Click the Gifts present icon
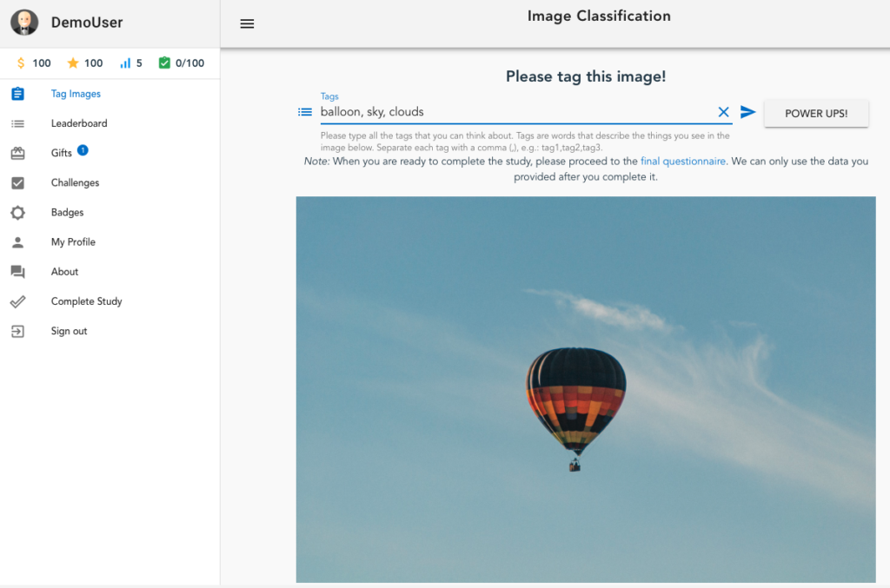Screen dimensions: 890x588 pyautogui.click(x=17, y=153)
